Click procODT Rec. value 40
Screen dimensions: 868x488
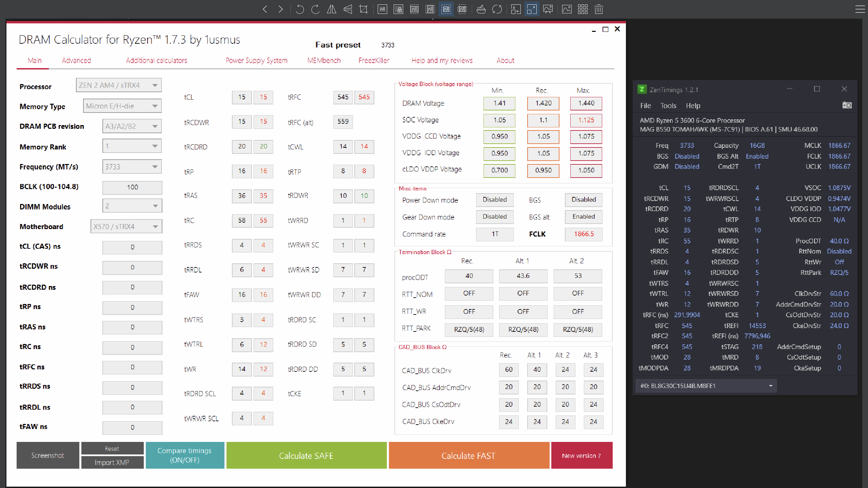coord(469,276)
